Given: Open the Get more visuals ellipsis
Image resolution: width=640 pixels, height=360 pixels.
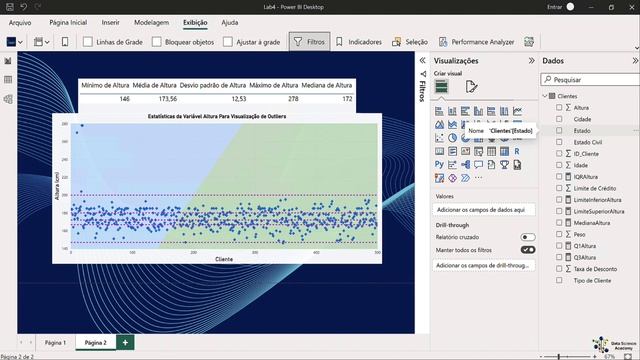Looking at the screenshot, I should tap(478, 178).
